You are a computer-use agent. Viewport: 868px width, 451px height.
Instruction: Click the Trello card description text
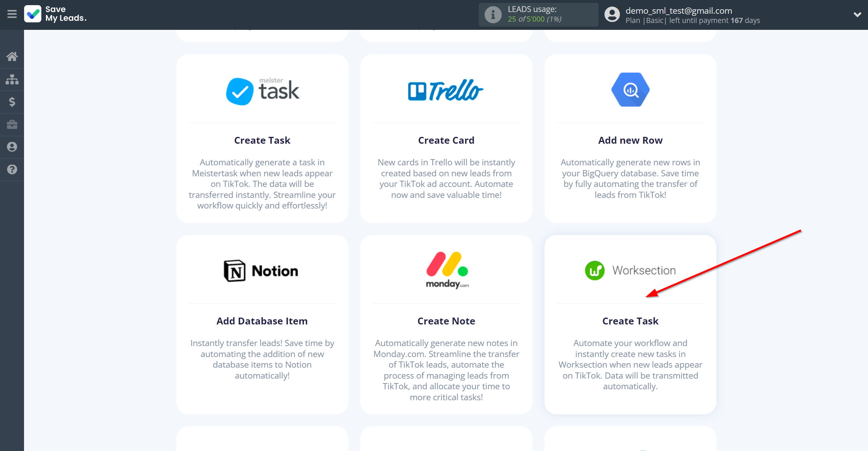coord(446,178)
